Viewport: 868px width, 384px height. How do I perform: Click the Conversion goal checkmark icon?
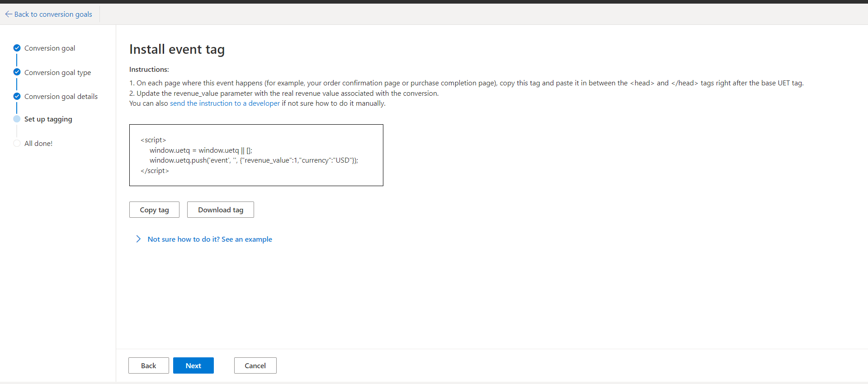point(17,48)
